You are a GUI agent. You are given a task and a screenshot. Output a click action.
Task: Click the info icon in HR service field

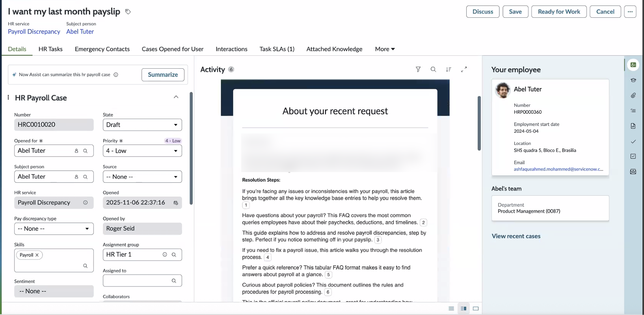[x=85, y=202]
